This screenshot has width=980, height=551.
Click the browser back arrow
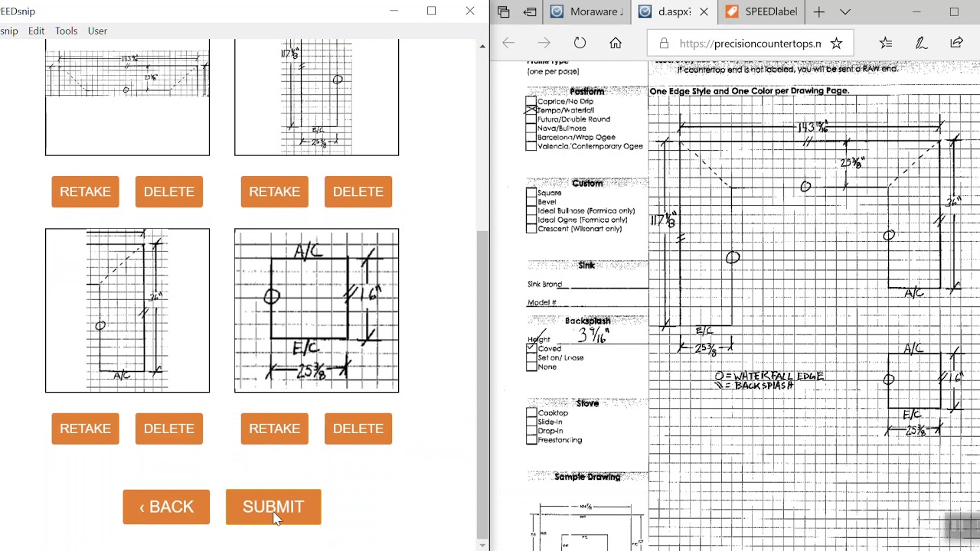508,44
